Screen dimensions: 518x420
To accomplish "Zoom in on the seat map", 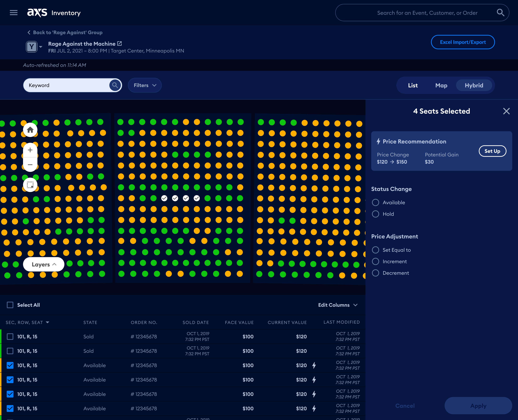I will click(x=30, y=150).
